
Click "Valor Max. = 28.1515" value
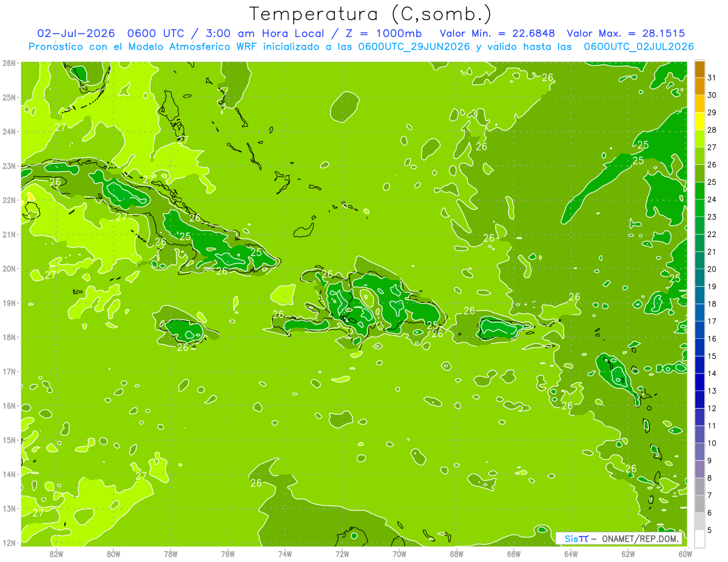(626, 33)
